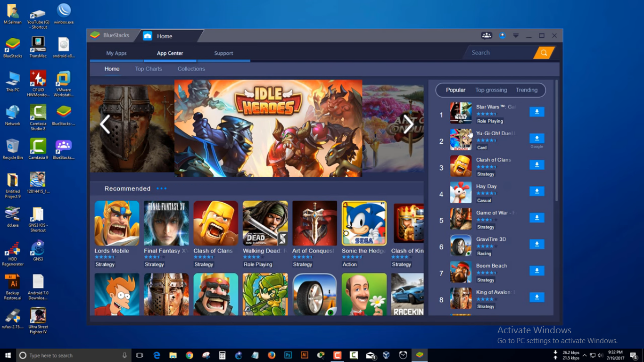Click the Racing tag under GraviTire 3D

[484, 254]
